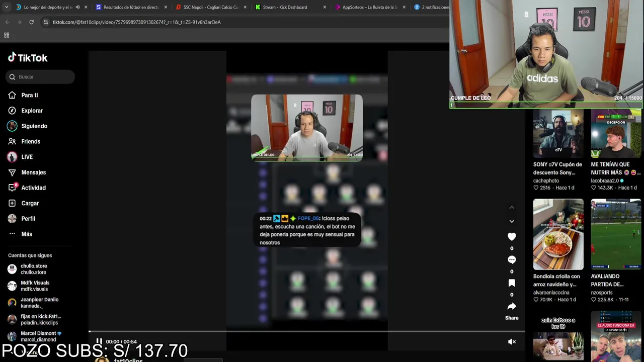Go to the next video with the down chevron
Screen dimensions: 644x362
pyautogui.click(x=512, y=221)
